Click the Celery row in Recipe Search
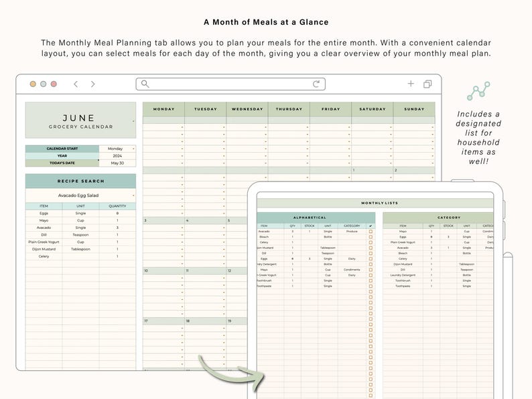 pos(81,256)
